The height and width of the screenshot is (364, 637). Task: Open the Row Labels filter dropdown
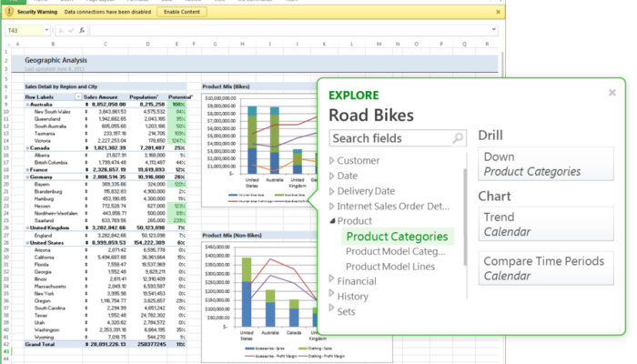(x=78, y=97)
